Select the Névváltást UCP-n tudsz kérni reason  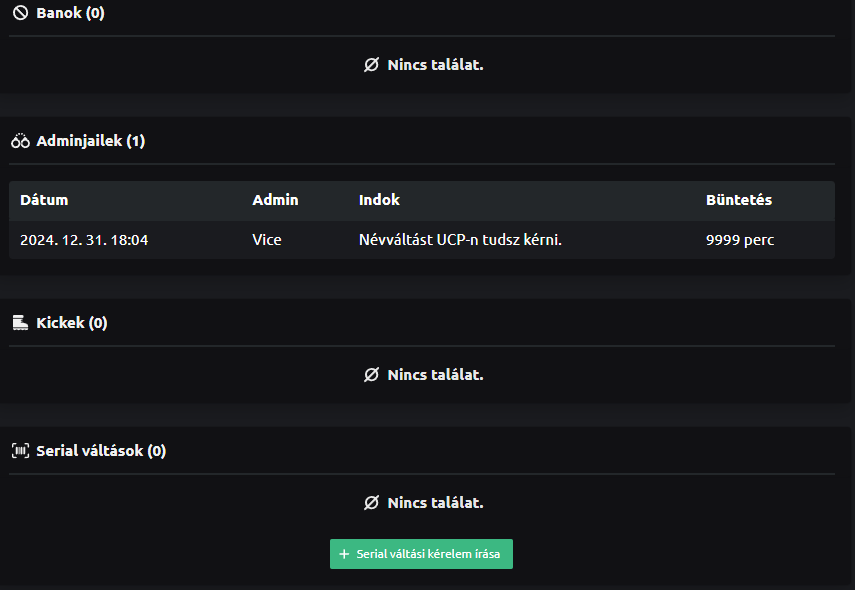click(460, 240)
